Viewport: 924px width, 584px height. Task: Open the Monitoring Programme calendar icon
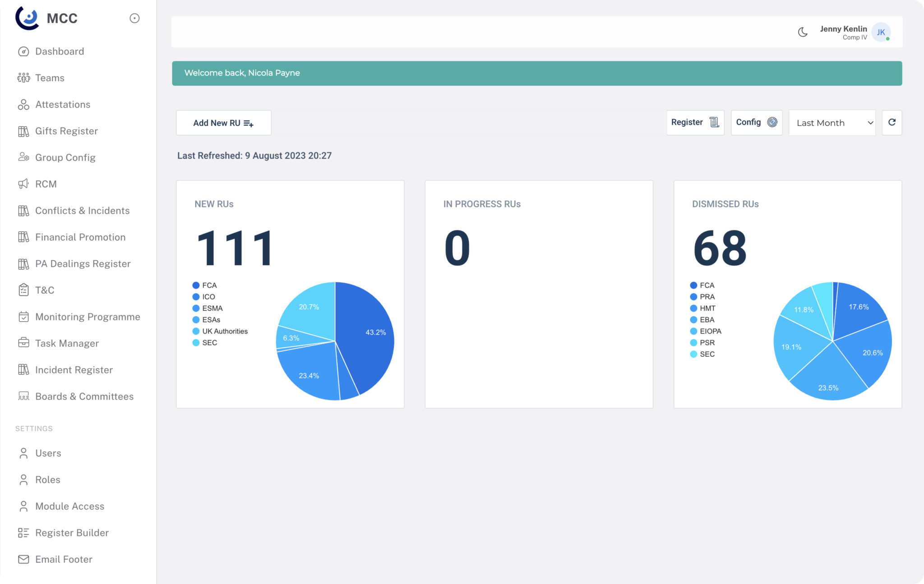click(24, 317)
